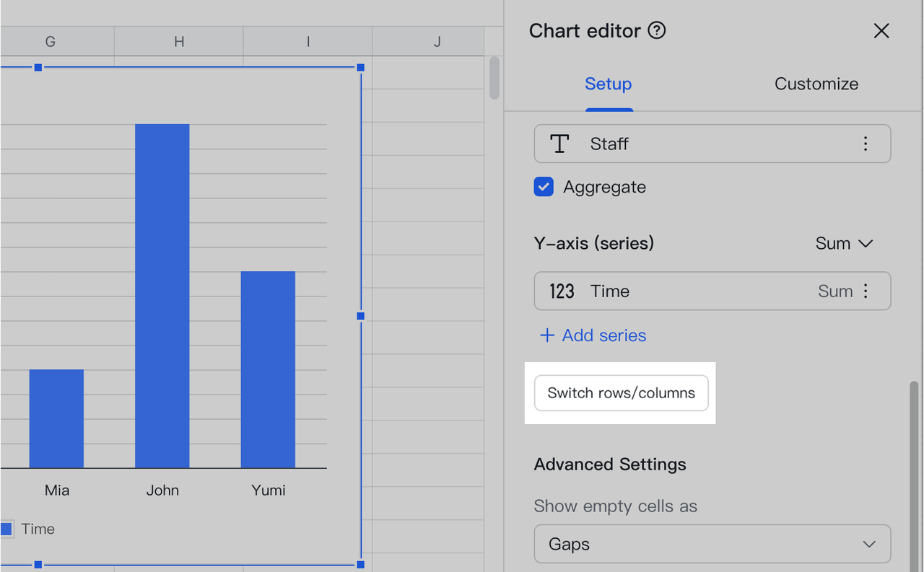Click the plus icon next to Add series

(547, 335)
